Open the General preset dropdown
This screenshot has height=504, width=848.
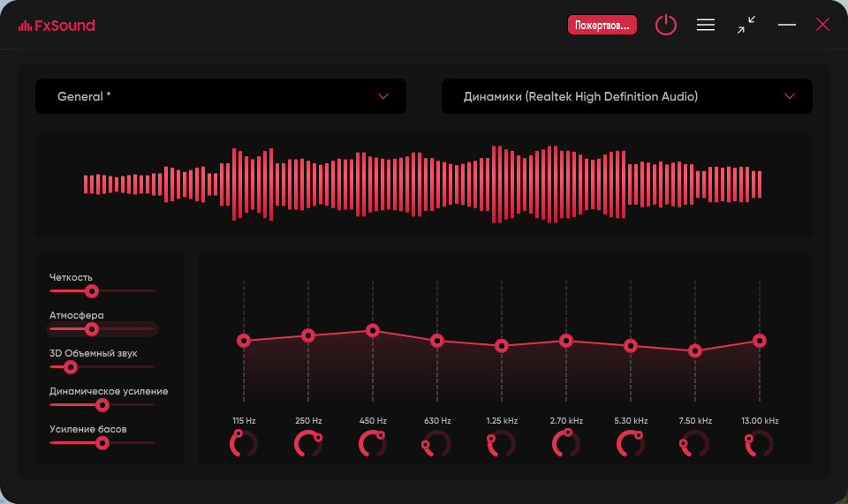pos(221,96)
